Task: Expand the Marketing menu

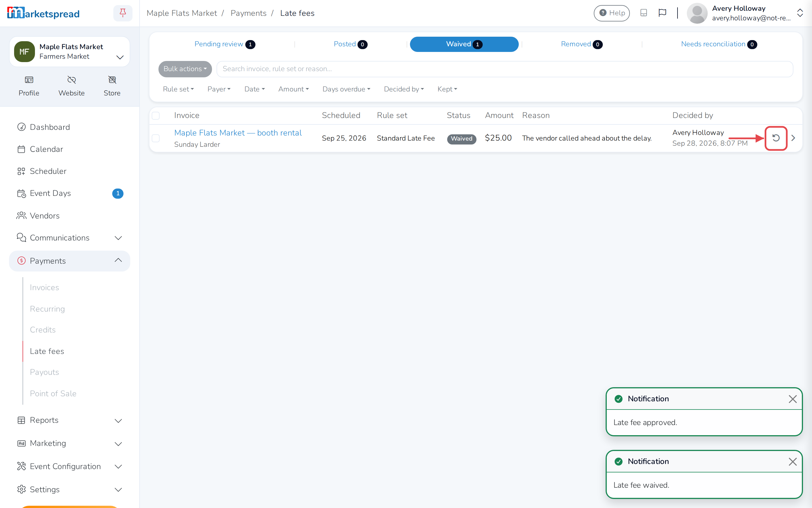Action: [x=69, y=443]
